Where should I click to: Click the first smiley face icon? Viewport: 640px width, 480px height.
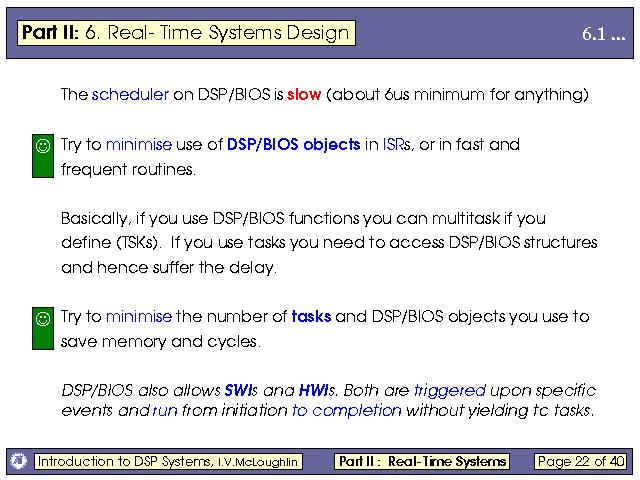click(43, 146)
